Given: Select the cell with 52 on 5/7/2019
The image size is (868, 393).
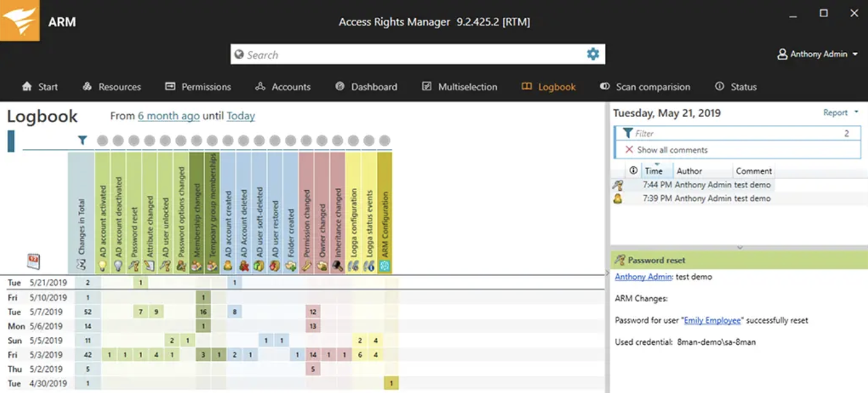Looking at the screenshot, I should click(87, 312).
